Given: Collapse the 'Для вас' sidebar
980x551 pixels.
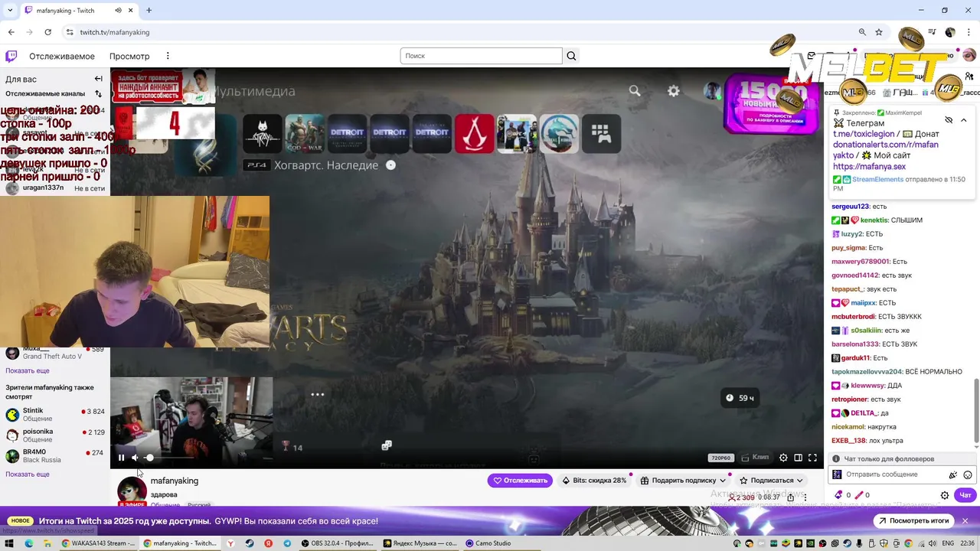Looking at the screenshot, I should [x=98, y=79].
